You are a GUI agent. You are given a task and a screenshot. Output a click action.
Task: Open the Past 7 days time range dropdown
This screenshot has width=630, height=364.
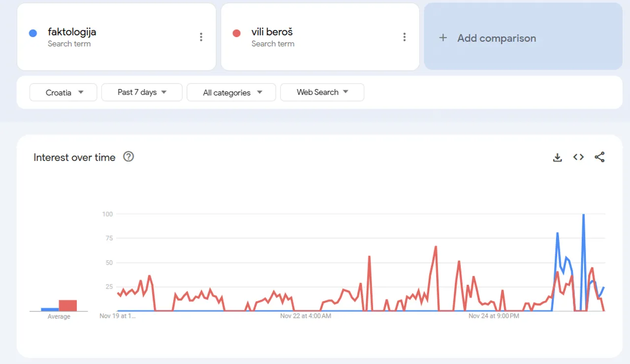pos(142,92)
